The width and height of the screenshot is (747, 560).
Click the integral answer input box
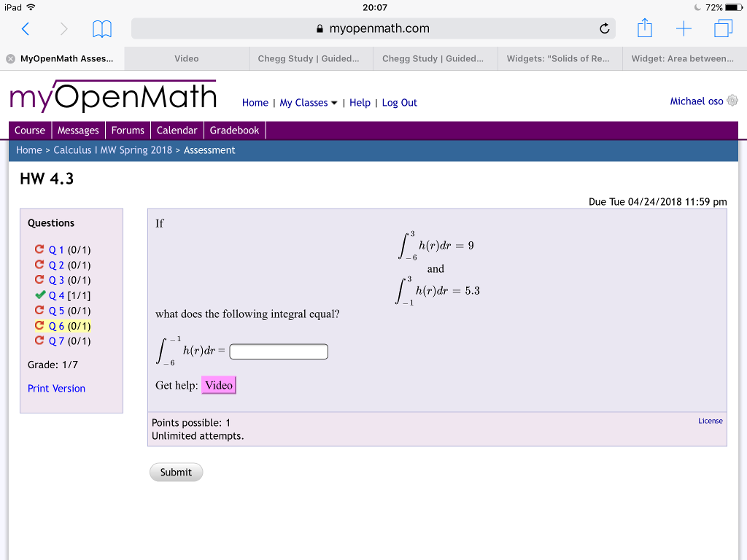tap(278, 351)
